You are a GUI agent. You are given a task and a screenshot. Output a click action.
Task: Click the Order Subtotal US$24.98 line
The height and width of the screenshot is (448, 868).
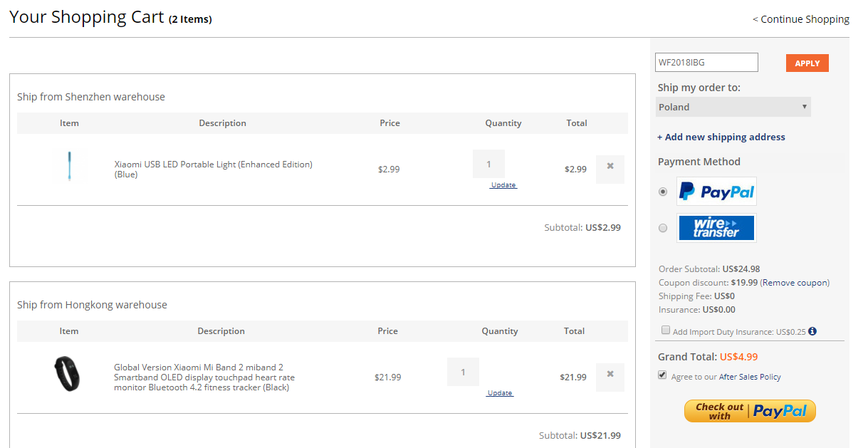[709, 269]
